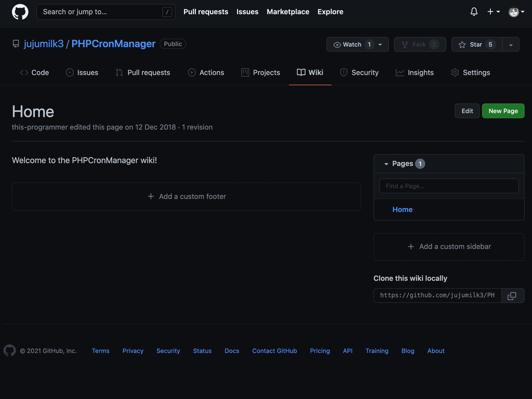
Task: Click the Fork button
Action: (x=420, y=44)
